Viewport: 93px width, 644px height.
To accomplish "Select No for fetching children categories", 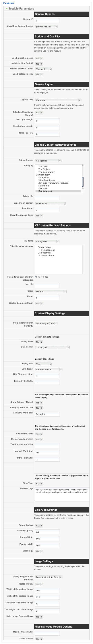I will coord(36,277).
